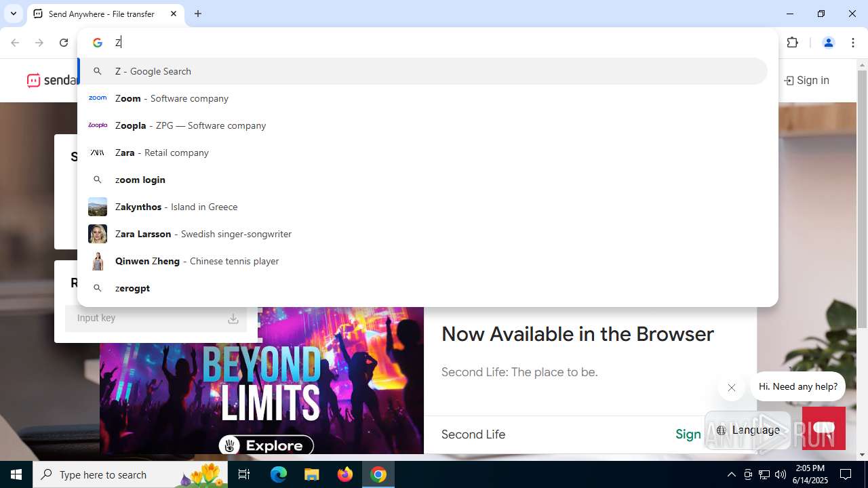Open the clock showing 2:05 PM
This screenshot has height=488, width=868.
[x=811, y=474]
